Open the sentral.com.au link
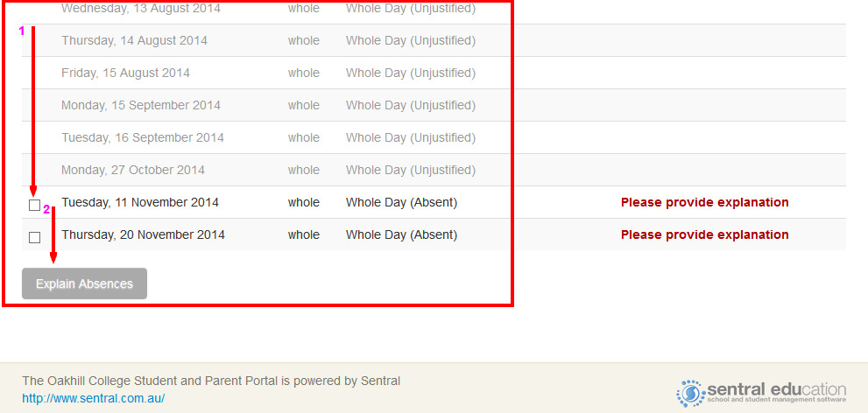Viewport: 868px width, 413px height. (x=94, y=398)
